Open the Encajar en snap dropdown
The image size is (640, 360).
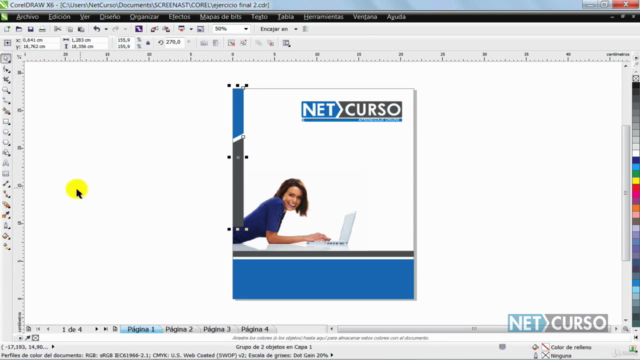tap(296, 29)
